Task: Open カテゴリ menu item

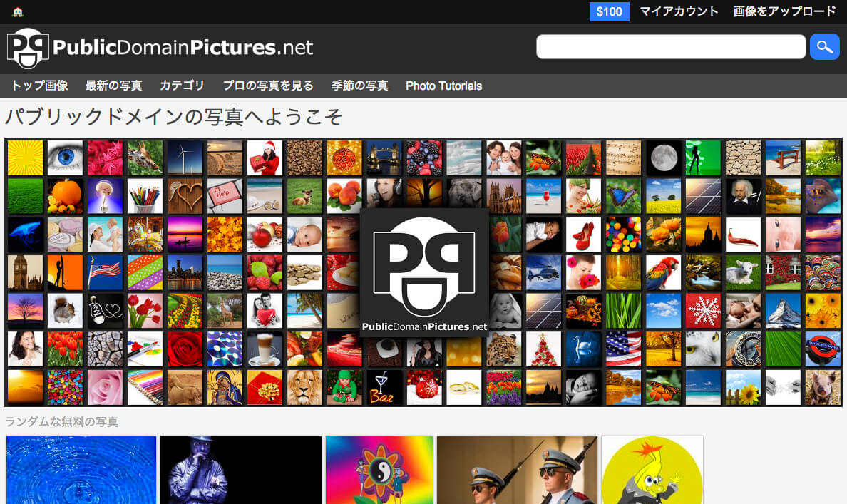Action: pos(182,86)
